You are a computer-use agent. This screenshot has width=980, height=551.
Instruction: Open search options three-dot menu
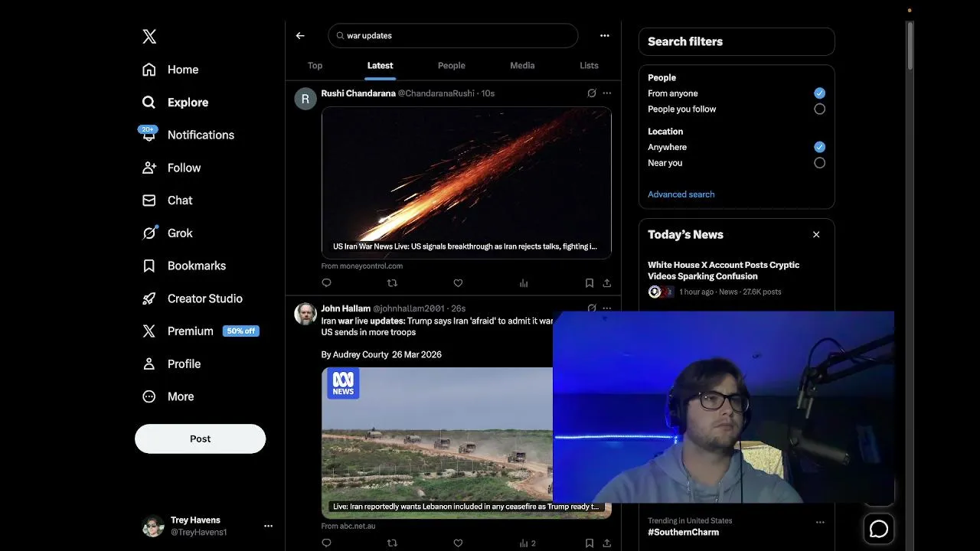click(605, 36)
